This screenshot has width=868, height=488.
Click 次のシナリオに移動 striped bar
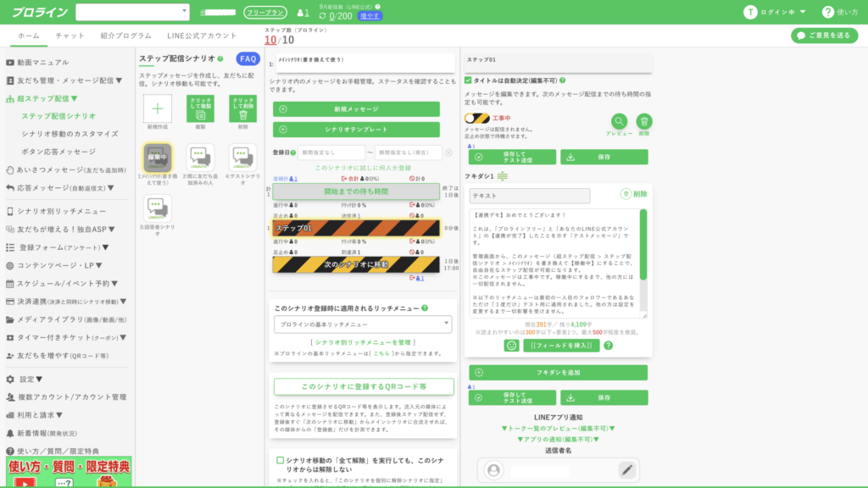(x=357, y=264)
